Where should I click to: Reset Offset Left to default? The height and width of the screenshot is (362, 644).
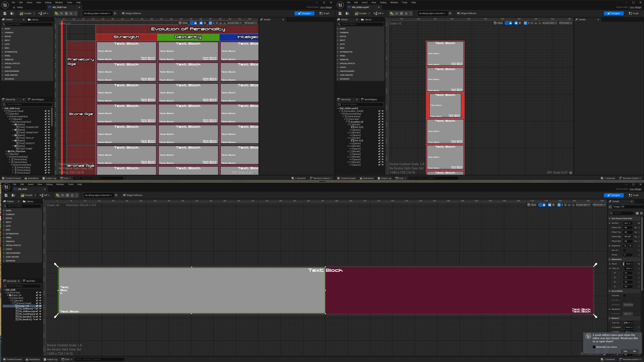[636, 228]
